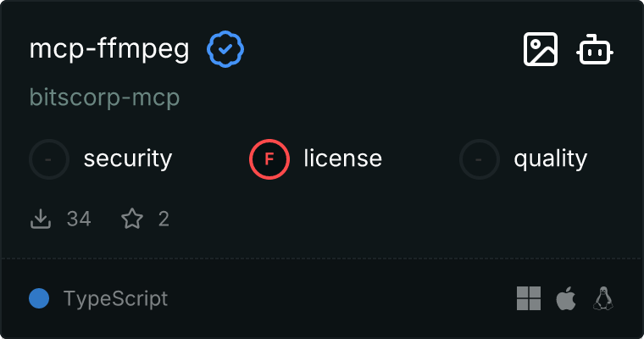Click the Apple macOS platform icon
This screenshot has height=339, width=644.
(565, 298)
